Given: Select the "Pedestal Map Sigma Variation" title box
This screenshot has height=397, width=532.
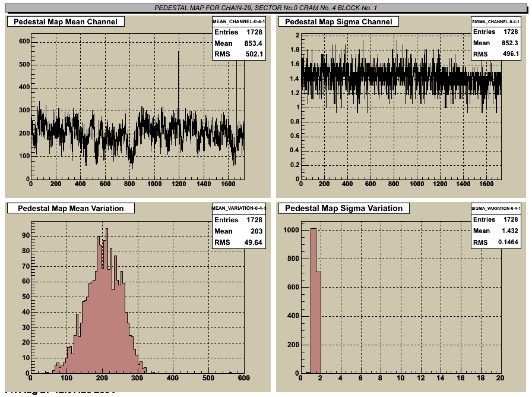Looking at the screenshot, I should 344,208.
